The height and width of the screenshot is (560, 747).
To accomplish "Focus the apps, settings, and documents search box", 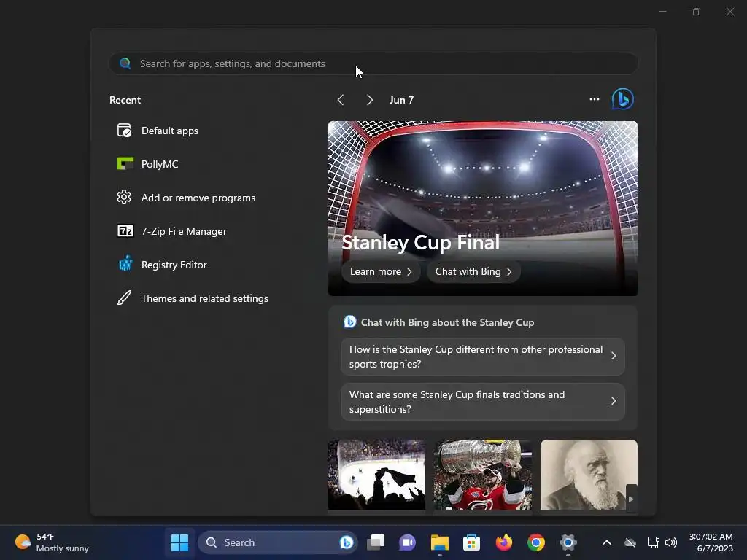I will click(373, 63).
